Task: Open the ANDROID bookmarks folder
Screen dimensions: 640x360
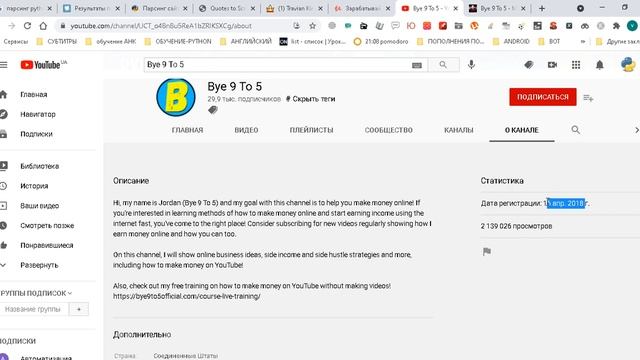Action: coord(511,41)
